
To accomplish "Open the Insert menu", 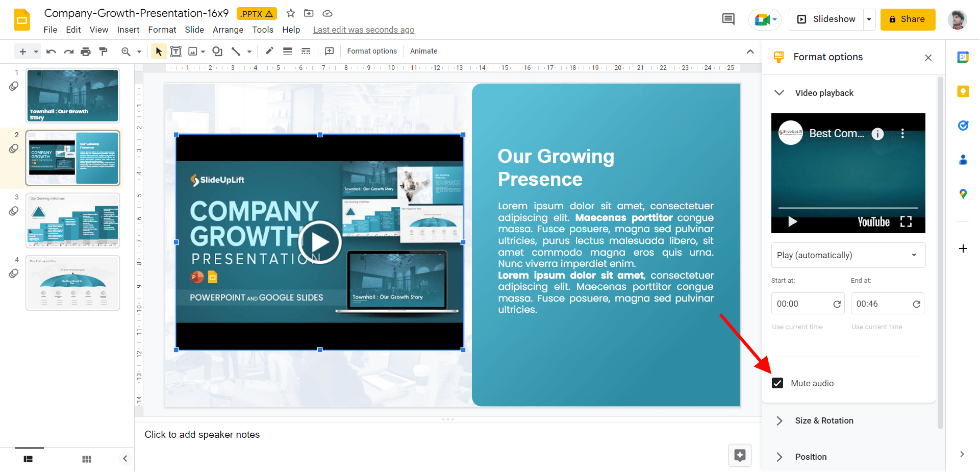I will pos(128,30).
